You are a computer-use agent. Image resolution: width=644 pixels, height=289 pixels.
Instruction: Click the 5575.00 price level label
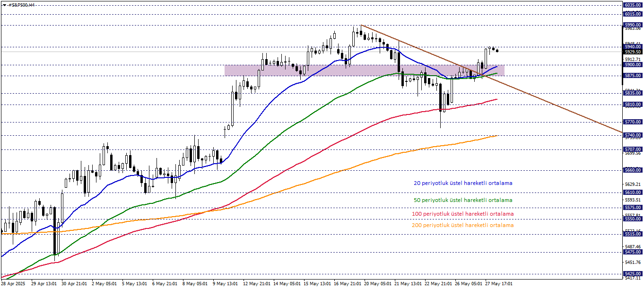633,208
